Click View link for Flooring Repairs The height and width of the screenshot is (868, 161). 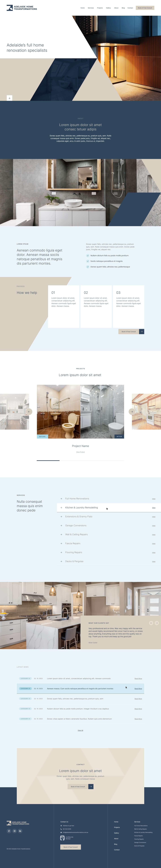tap(154, 553)
